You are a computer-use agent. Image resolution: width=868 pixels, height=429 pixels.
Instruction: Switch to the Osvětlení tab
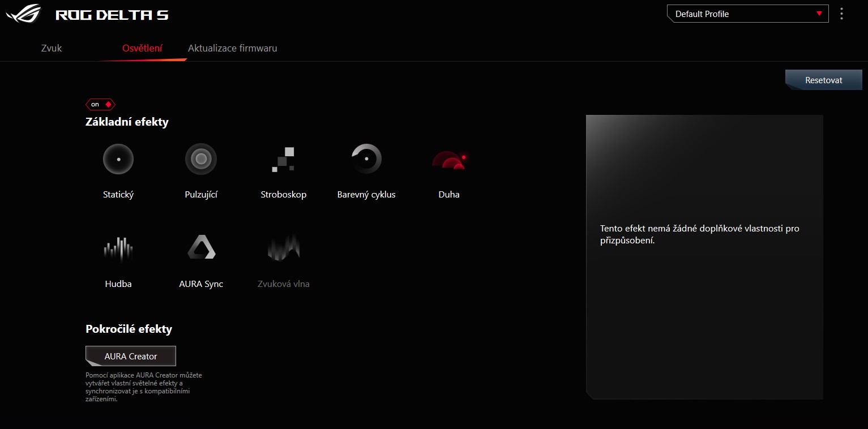[x=142, y=48]
